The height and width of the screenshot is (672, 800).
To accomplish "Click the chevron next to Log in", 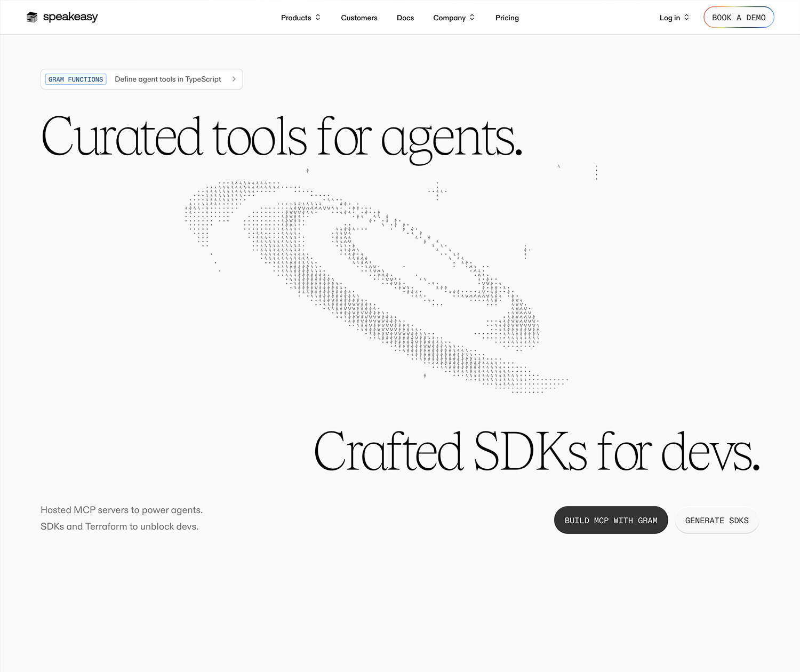I will coord(686,17).
